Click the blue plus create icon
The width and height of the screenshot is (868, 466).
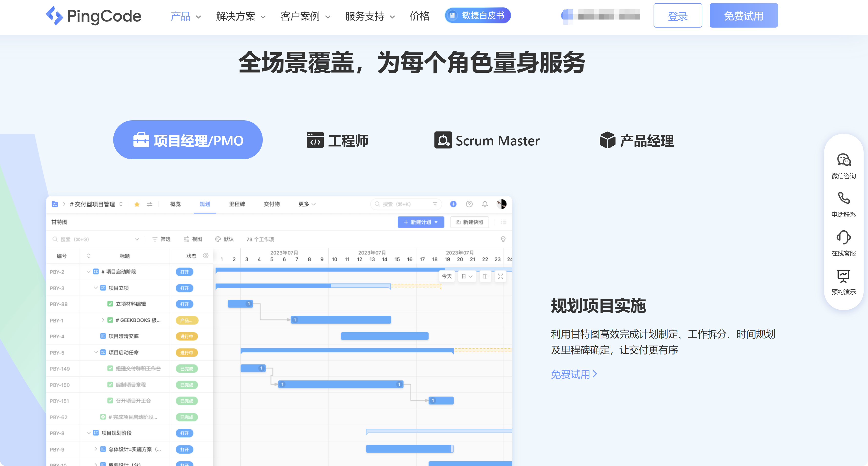click(x=453, y=204)
